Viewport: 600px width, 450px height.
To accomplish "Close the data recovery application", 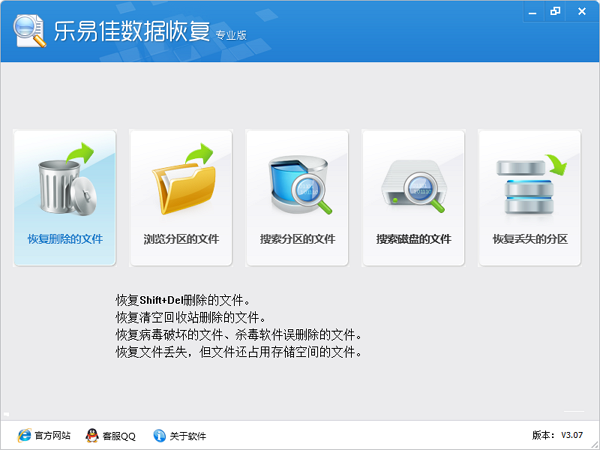I will coord(582,11).
